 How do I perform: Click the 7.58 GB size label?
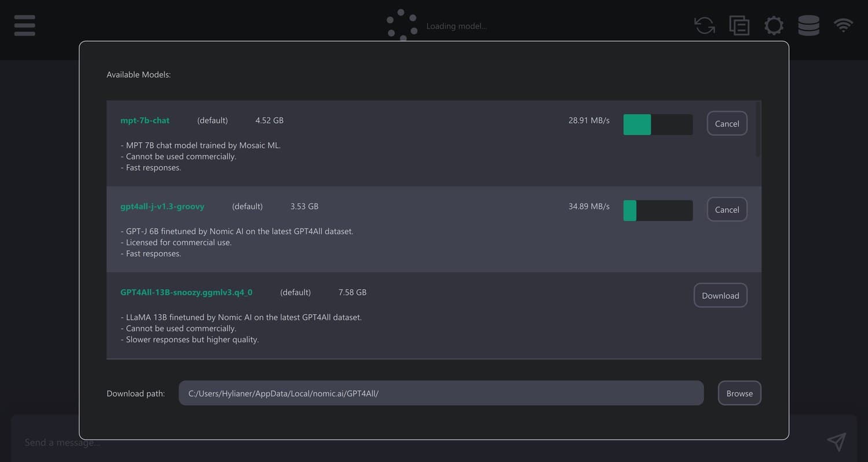(x=352, y=293)
